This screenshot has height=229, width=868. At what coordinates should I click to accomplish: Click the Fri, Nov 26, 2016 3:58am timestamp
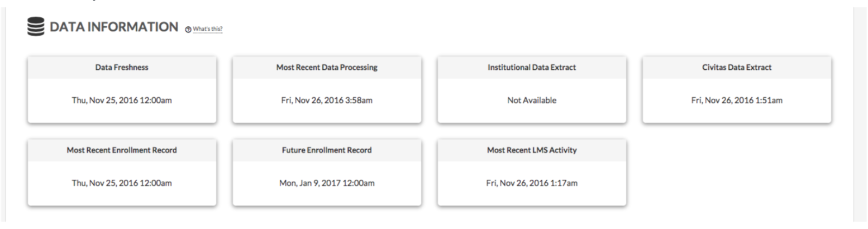[327, 101]
